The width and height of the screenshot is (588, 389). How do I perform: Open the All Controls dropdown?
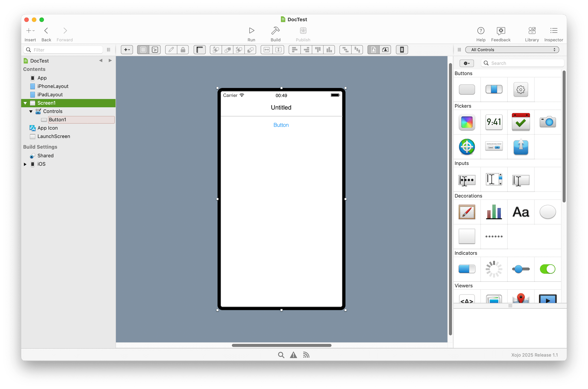pos(512,49)
